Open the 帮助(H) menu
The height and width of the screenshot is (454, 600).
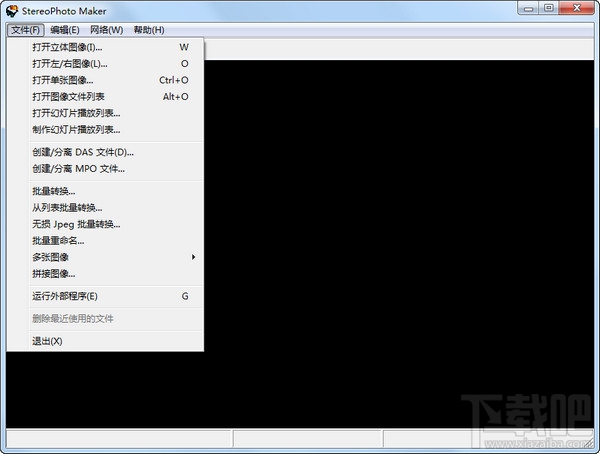click(x=149, y=30)
